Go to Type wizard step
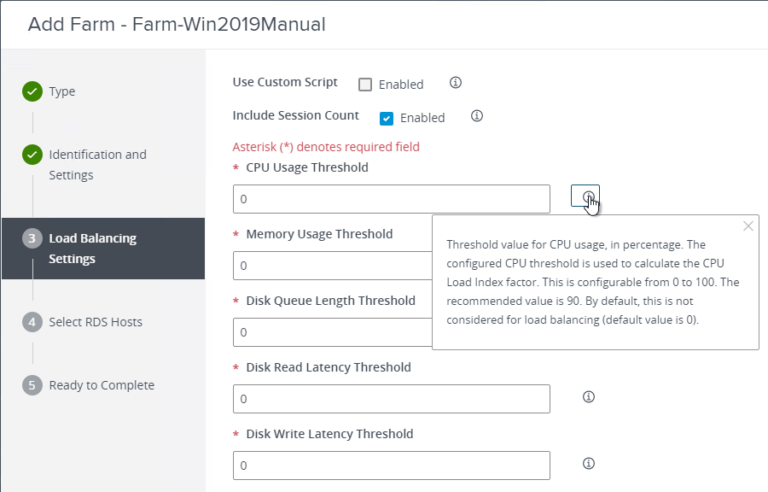Image resolution: width=768 pixels, height=492 pixels. click(x=62, y=91)
